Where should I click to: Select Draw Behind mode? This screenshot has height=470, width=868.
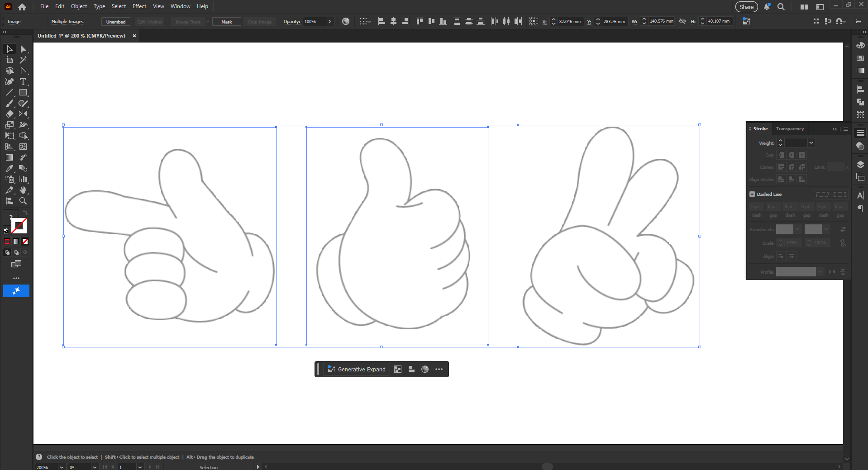click(16, 252)
